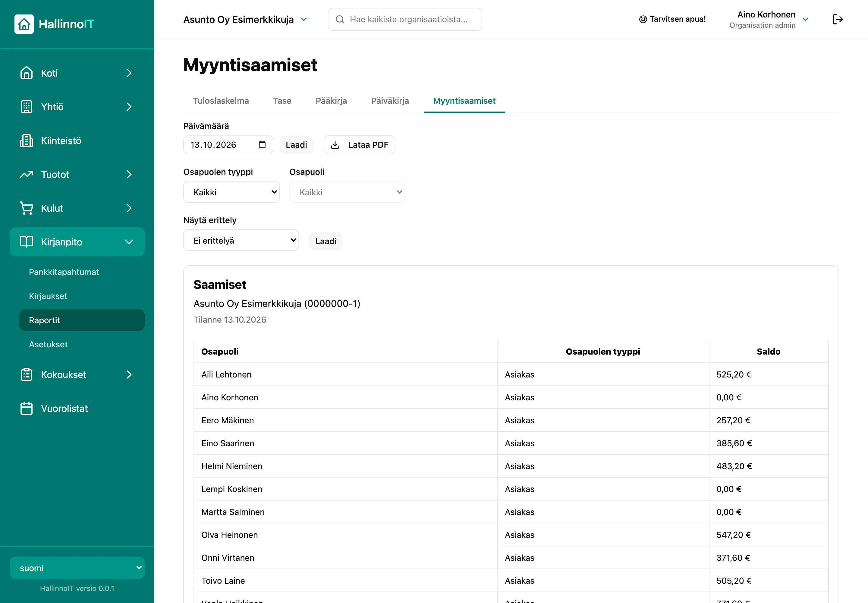Open Kiinteistö via its building icon
The height and width of the screenshot is (603, 868).
click(27, 140)
